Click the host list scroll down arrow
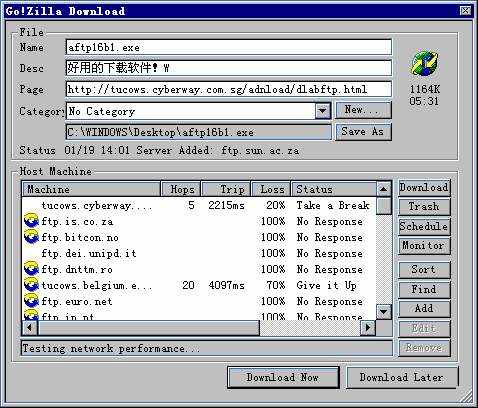This screenshot has height=408, width=478. pyautogui.click(x=383, y=312)
